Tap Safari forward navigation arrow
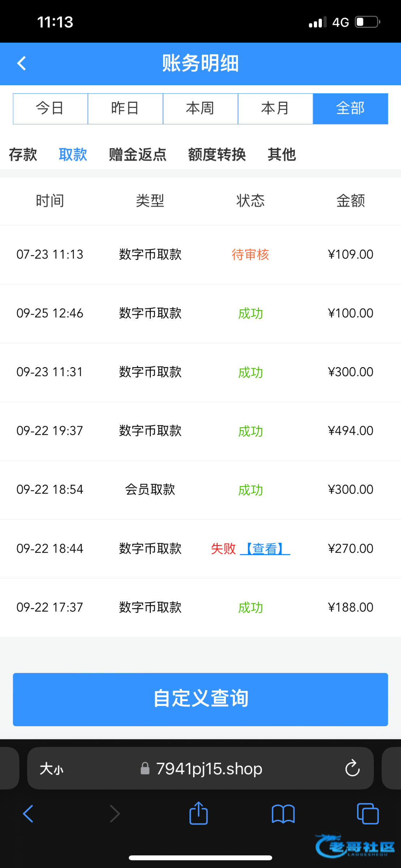 pyautogui.click(x=115, y=814)
